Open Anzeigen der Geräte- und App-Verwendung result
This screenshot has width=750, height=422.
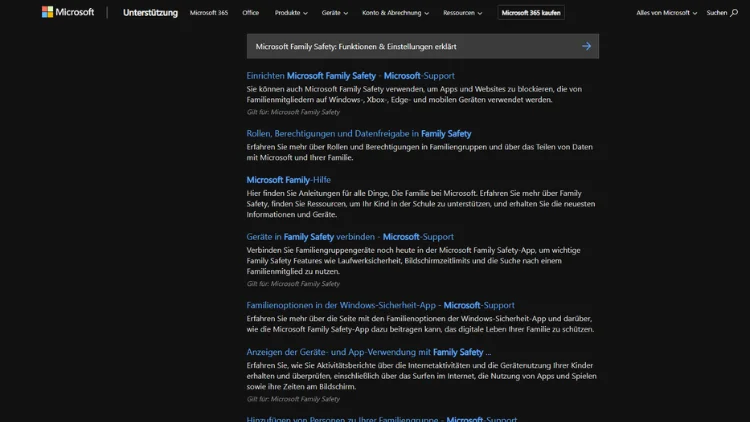tap(368, 352)
